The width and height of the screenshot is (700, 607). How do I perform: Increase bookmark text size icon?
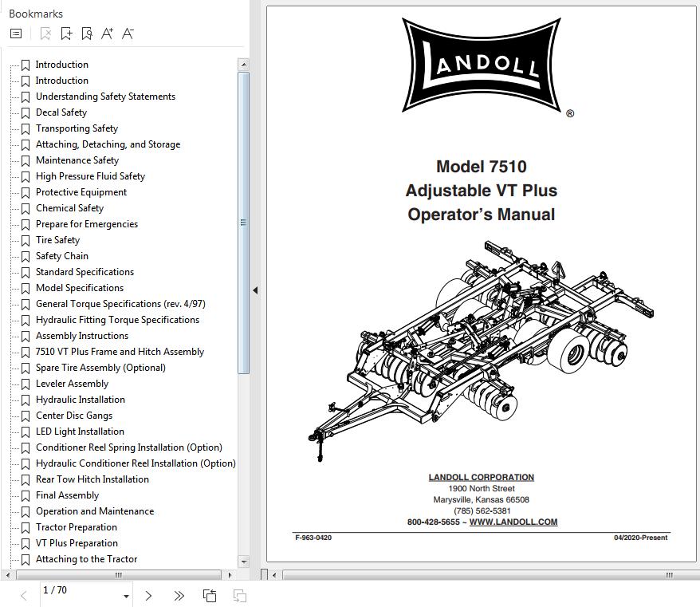(x=107, y=34)
